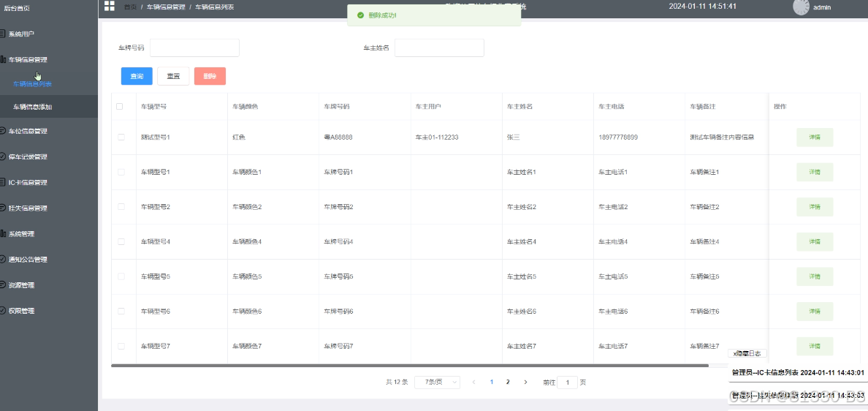Expand the 挂失信息管理 sidebar menu
This screenshot has height=411, width=868.
click(x=49, y=208)
